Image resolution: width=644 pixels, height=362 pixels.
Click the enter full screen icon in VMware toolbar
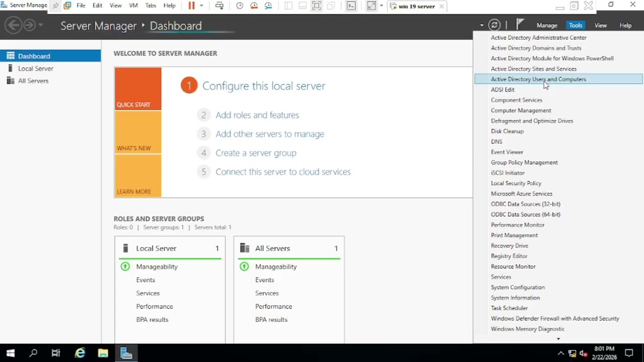coord(316,6)
